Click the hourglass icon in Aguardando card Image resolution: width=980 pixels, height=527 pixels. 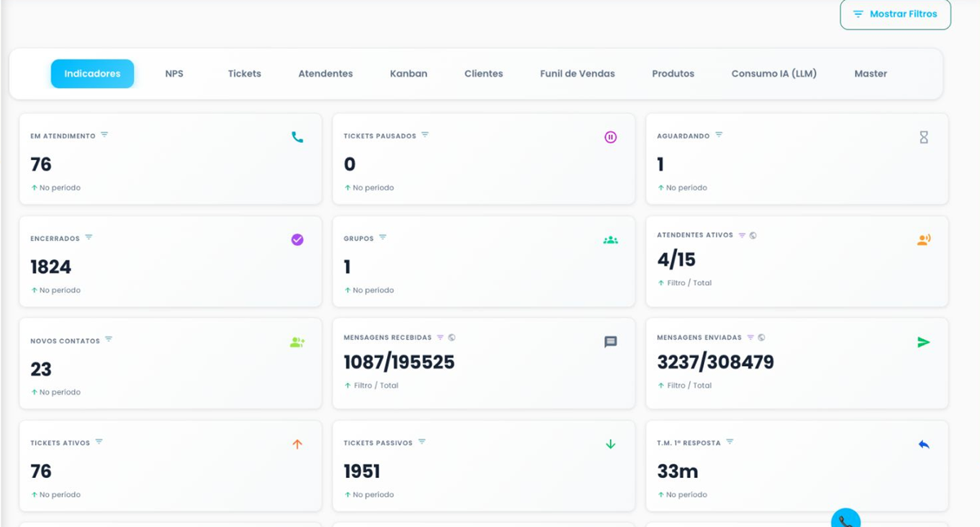924,137
